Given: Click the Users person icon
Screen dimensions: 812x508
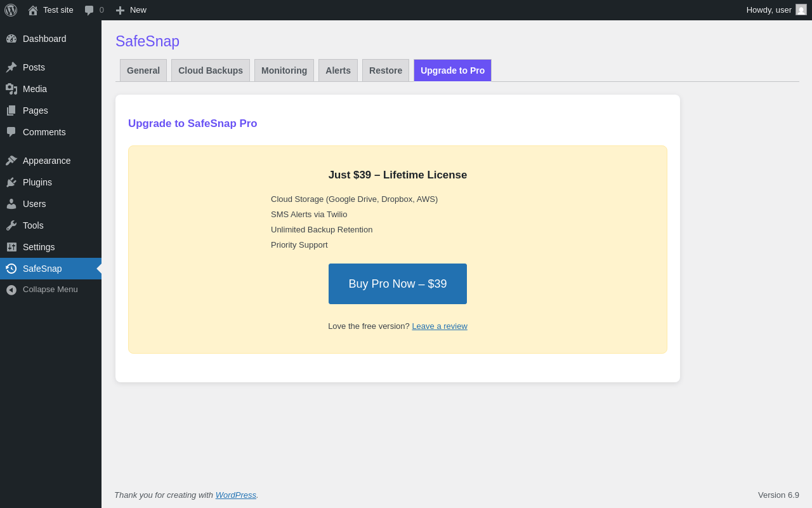Looking at the screenshot, I should click(x=11, y=204).
